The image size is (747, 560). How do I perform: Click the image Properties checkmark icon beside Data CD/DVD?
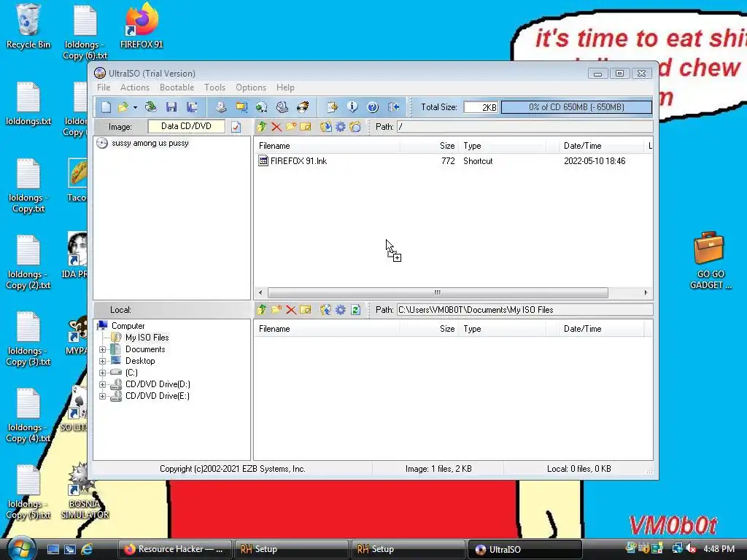pyautogui.click(x=236, y=127)
